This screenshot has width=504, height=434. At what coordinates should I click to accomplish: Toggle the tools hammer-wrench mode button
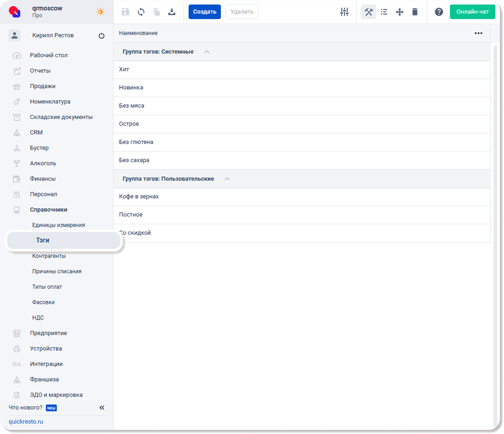point(369,12)
